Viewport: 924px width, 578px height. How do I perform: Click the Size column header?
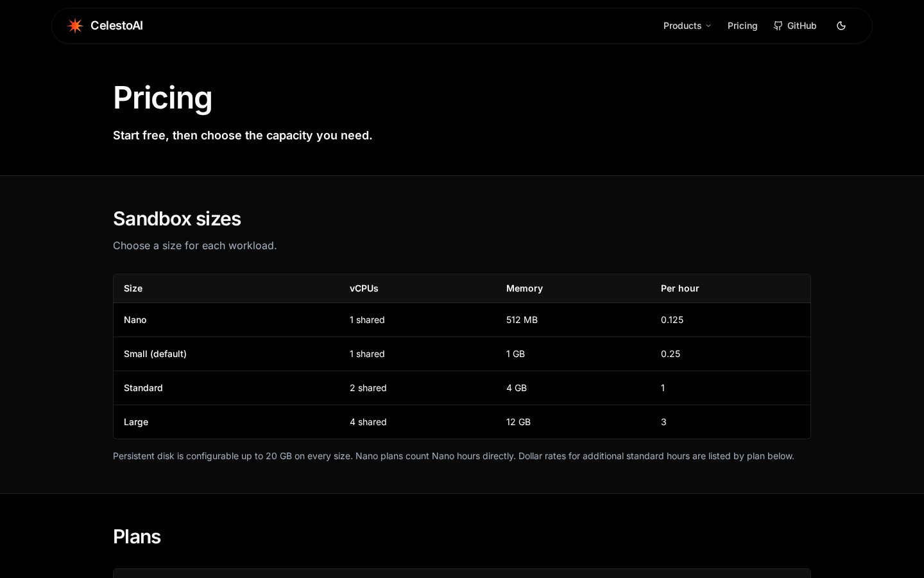click(133, 288)
